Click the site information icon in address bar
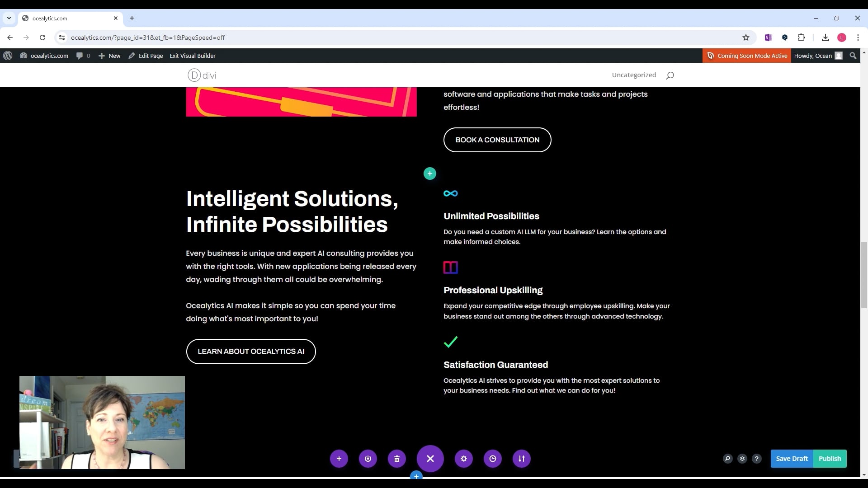 tap(62, 38)
